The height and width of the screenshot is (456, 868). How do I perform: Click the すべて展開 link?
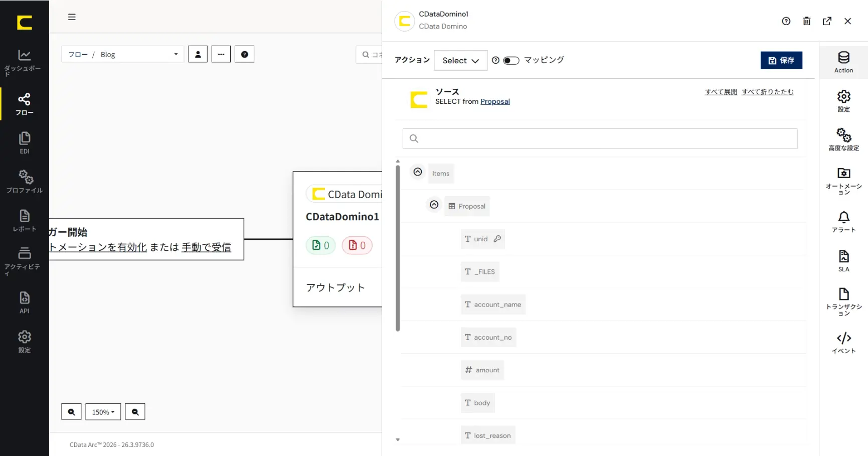pos(721,92)
